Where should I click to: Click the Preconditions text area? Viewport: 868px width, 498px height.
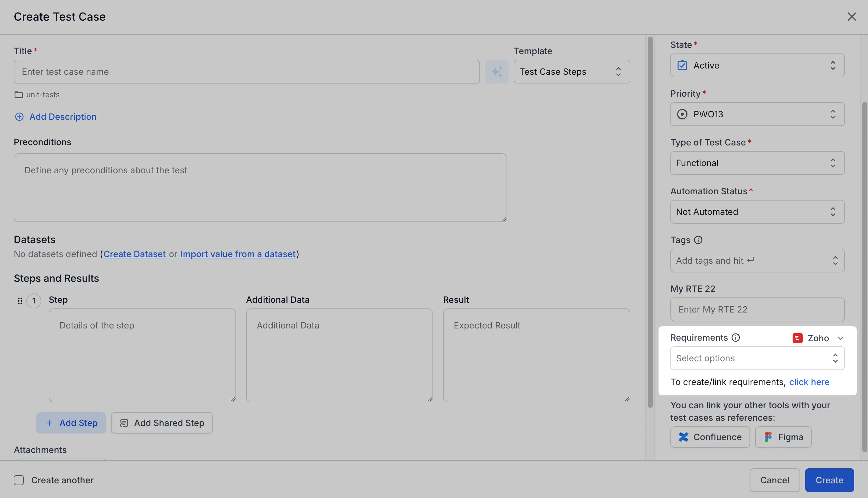coord(260,188)
